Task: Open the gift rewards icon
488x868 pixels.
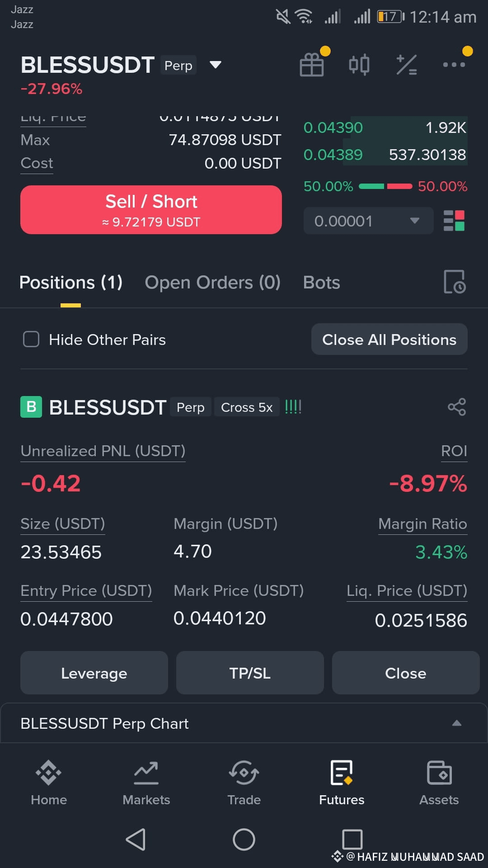Action: point(312,65)
